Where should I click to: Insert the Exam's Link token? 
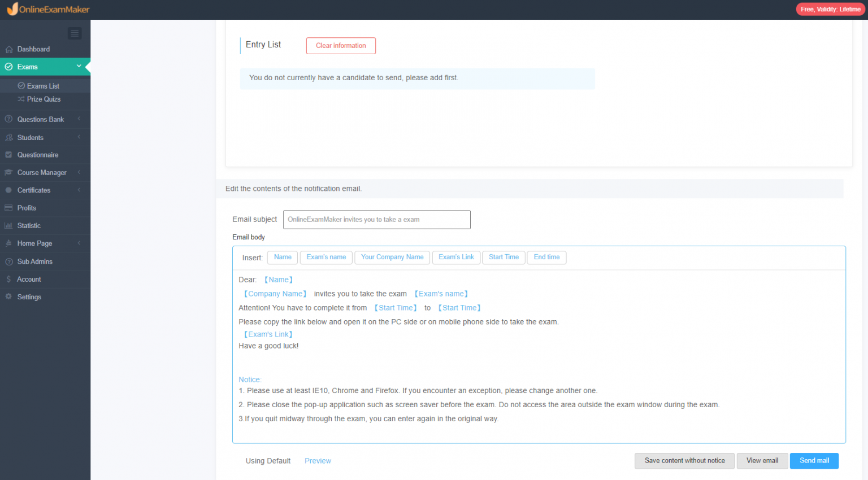pyautogui.click(x=456, y=257)
